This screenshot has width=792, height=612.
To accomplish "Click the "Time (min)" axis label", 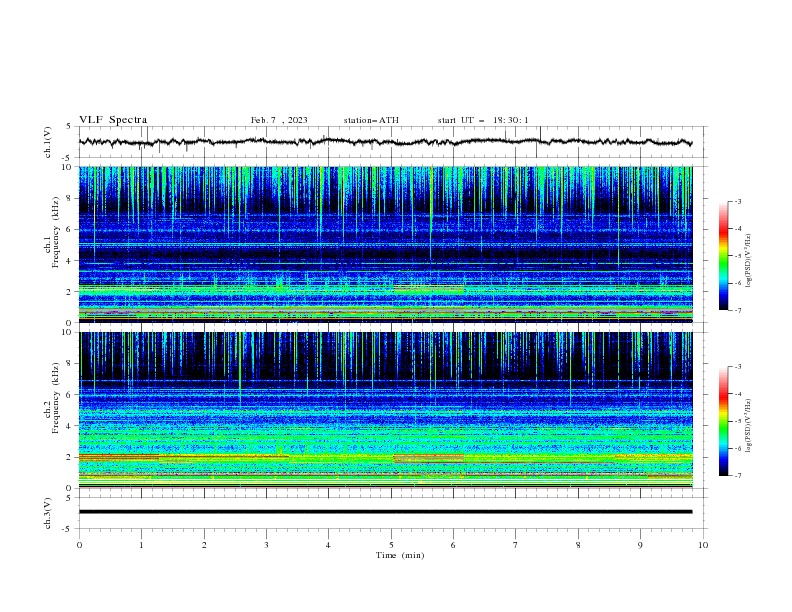I will 400,555.
